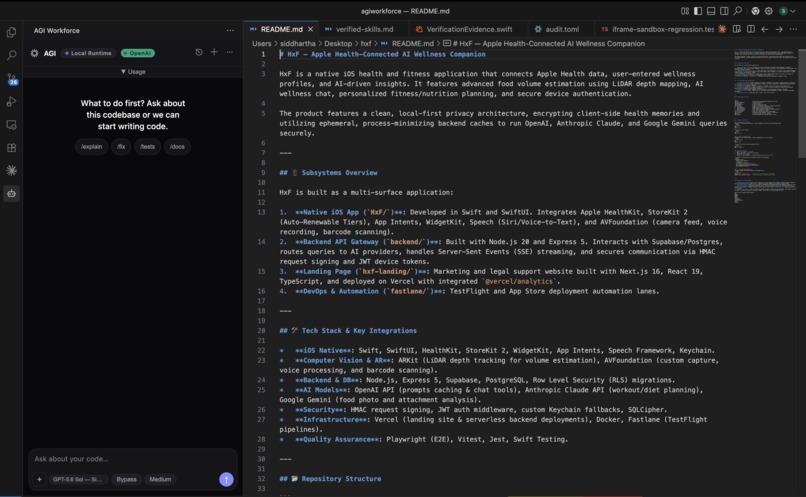Viewport: 806px width, 497px height.
Task: Start a new chat with plus icon
Action: click(214, 52)
